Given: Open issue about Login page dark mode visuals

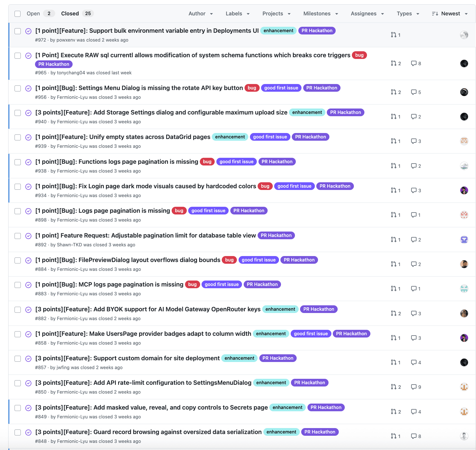Looking at the screenshot, I should click(x=145, y=186).
